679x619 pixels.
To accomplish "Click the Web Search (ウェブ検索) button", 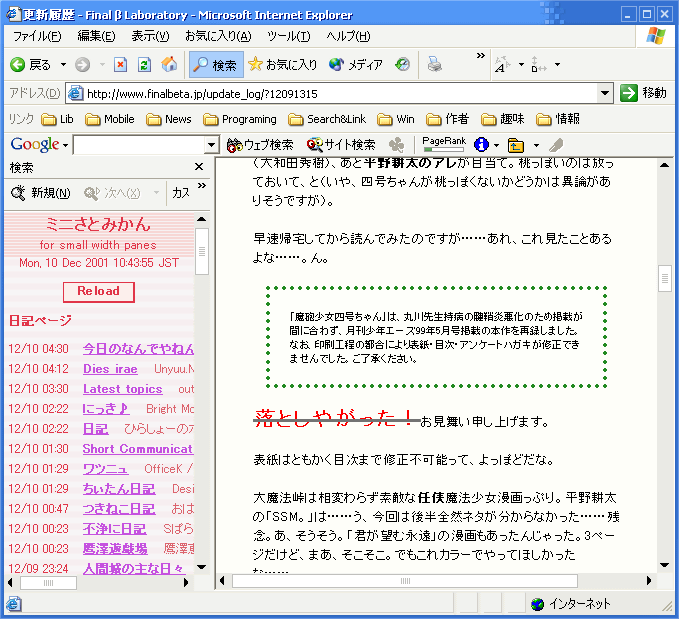I will coord(260,145).
